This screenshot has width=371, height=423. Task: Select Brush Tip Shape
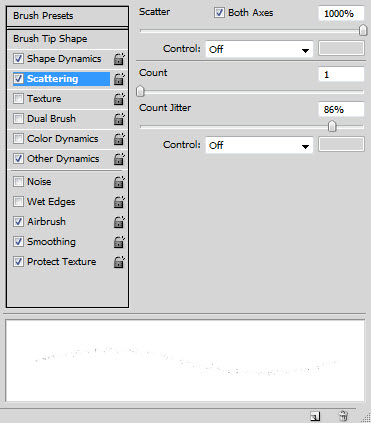pyautogui.click(x=67, y=39)
